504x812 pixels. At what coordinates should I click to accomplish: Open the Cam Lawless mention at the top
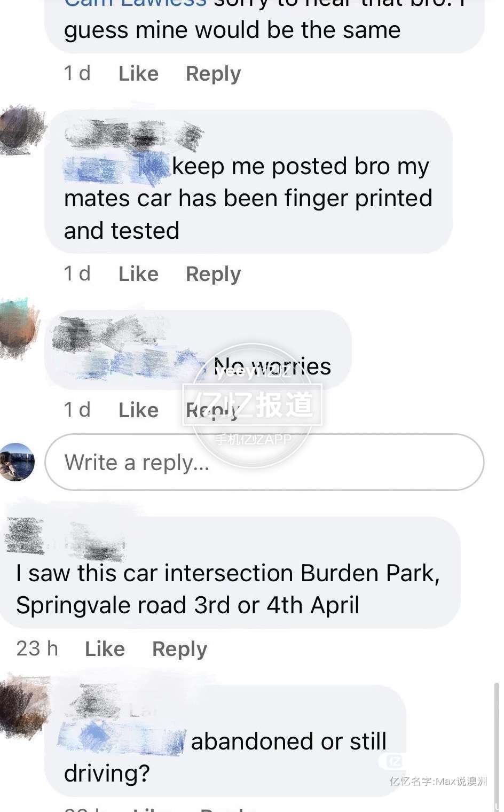[135, 4]
